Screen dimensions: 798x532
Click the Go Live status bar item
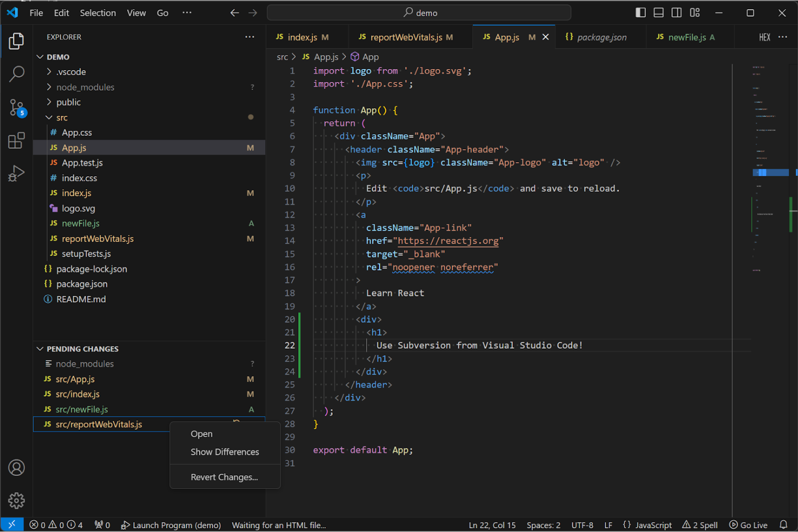[x=748, y=524]
